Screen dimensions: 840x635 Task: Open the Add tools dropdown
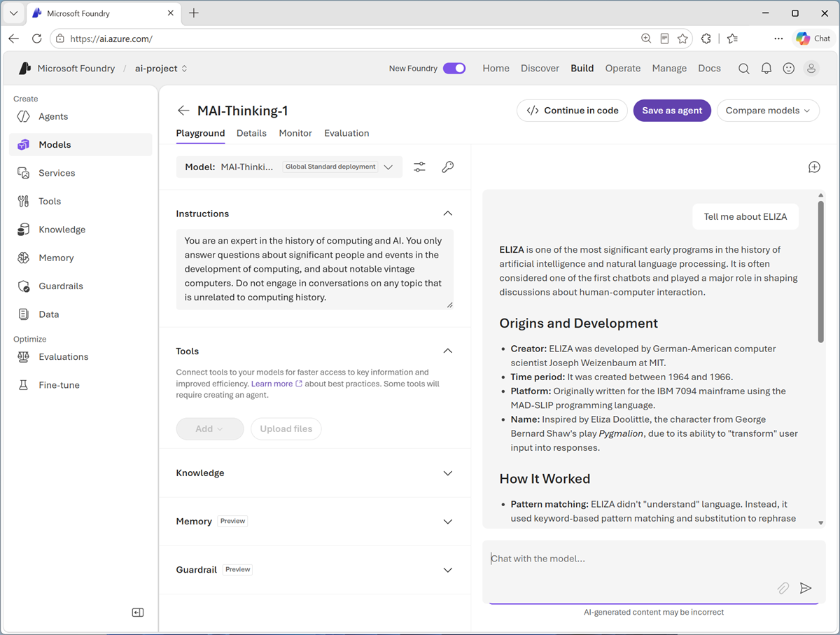coord(210,428)
